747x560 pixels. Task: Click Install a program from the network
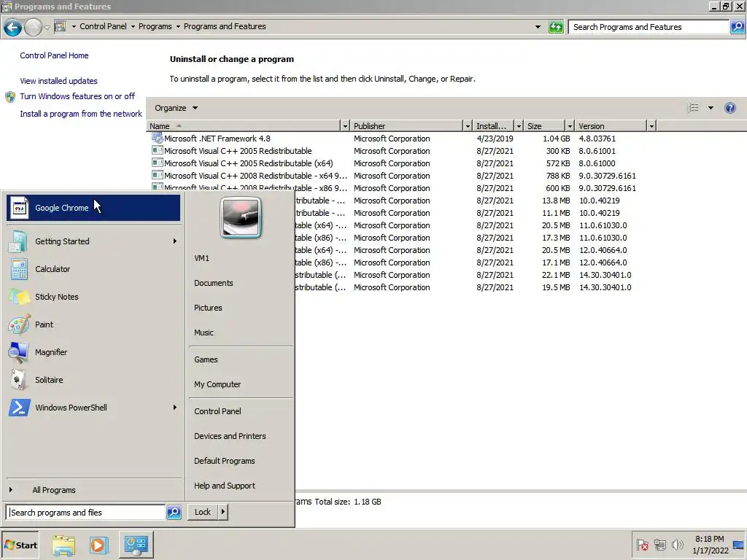(x=81, y=114)
